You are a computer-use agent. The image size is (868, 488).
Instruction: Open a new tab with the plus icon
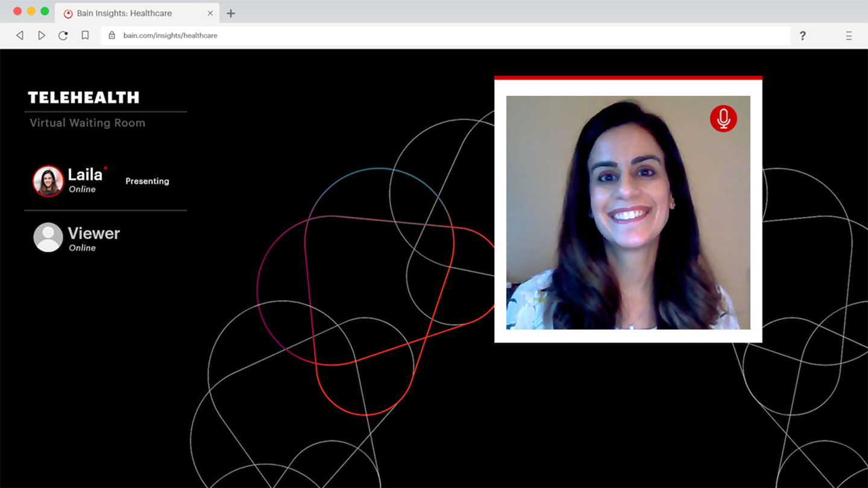[x=231, y=13]
